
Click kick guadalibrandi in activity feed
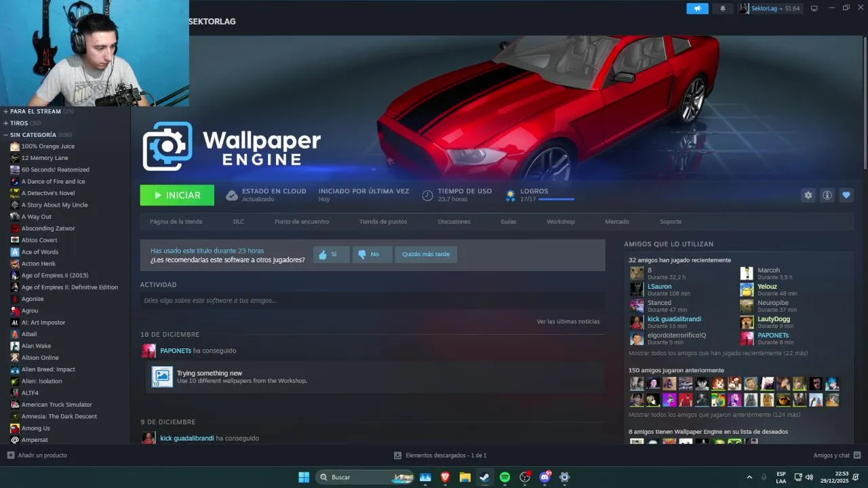click(x=187, y=438)
